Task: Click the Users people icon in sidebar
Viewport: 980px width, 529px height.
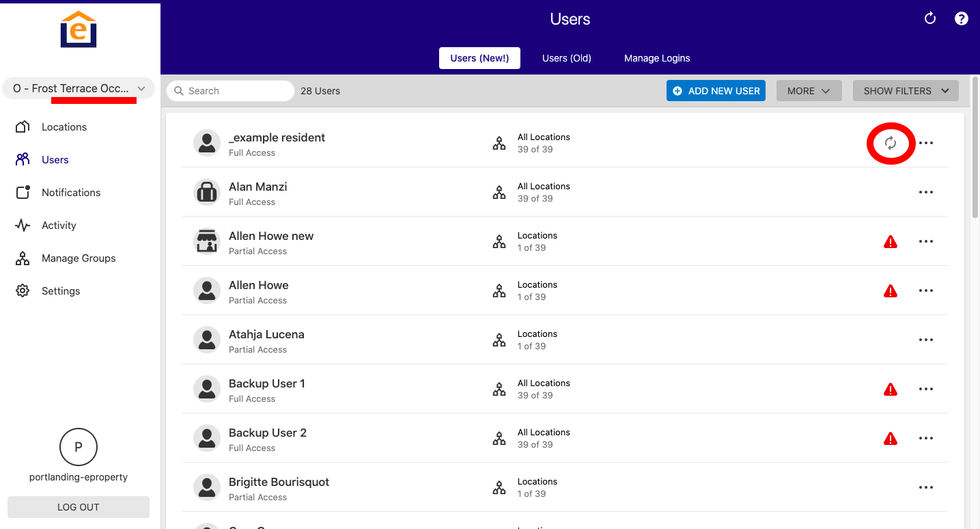Action: click(23, 159)
